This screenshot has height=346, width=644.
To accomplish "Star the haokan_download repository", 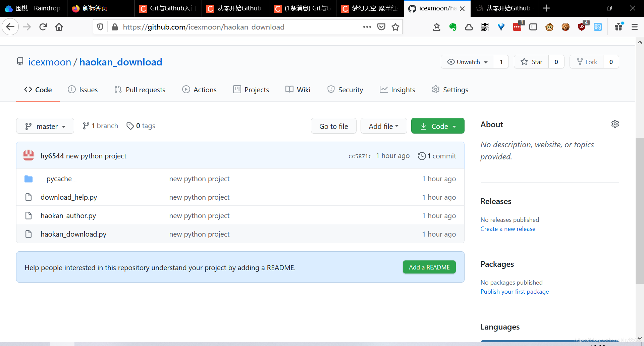I will coord(531,62).
